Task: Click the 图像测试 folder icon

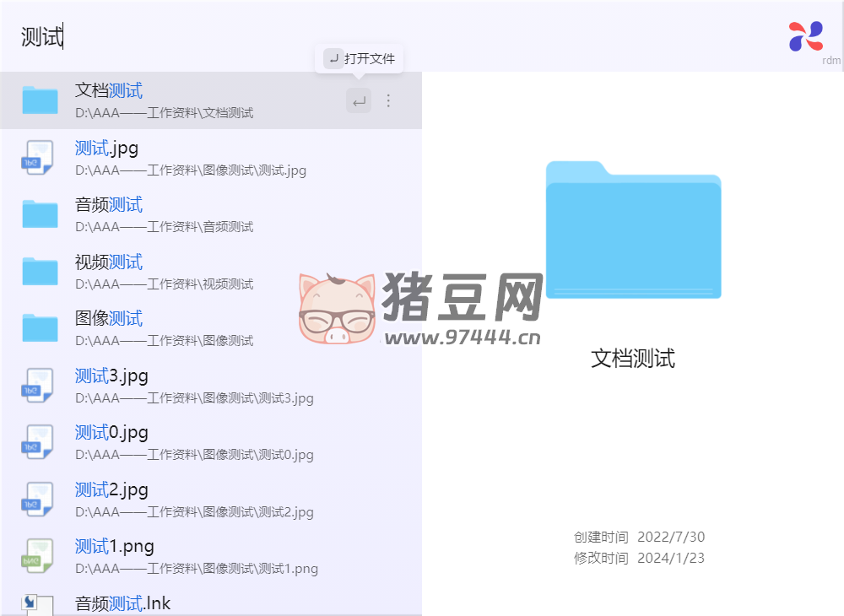Action: coord(40,328)
